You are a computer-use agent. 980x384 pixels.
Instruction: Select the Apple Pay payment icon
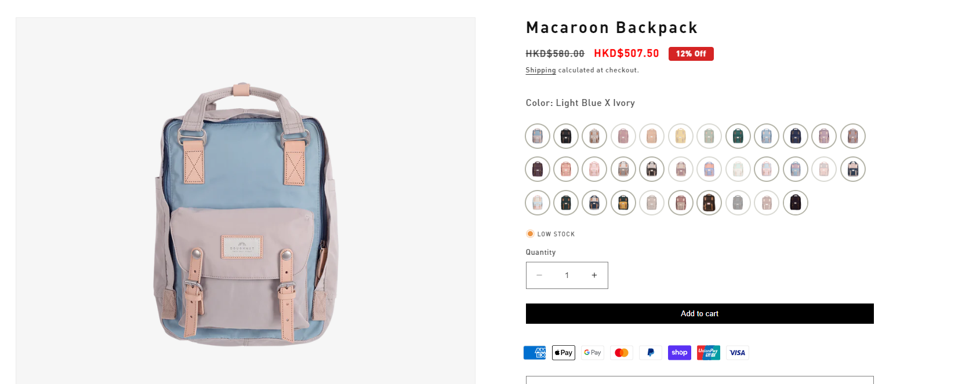(x=563, y=352)
